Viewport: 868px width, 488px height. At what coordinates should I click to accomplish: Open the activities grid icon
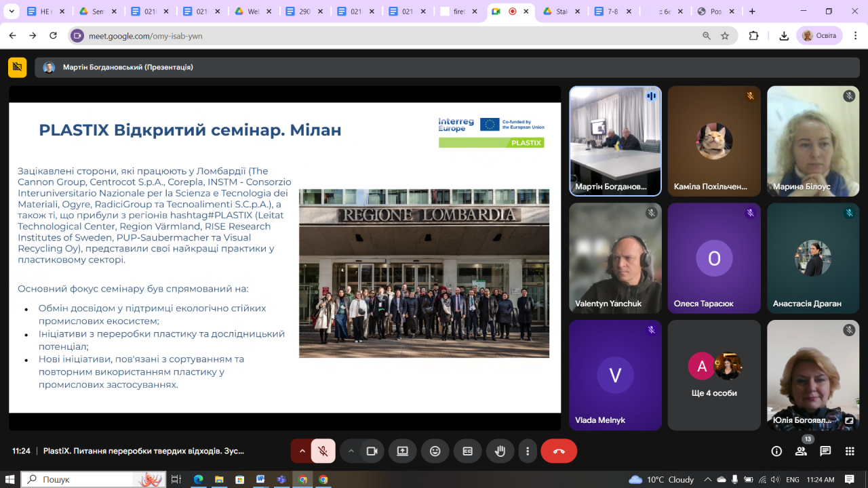click(850, 451)
